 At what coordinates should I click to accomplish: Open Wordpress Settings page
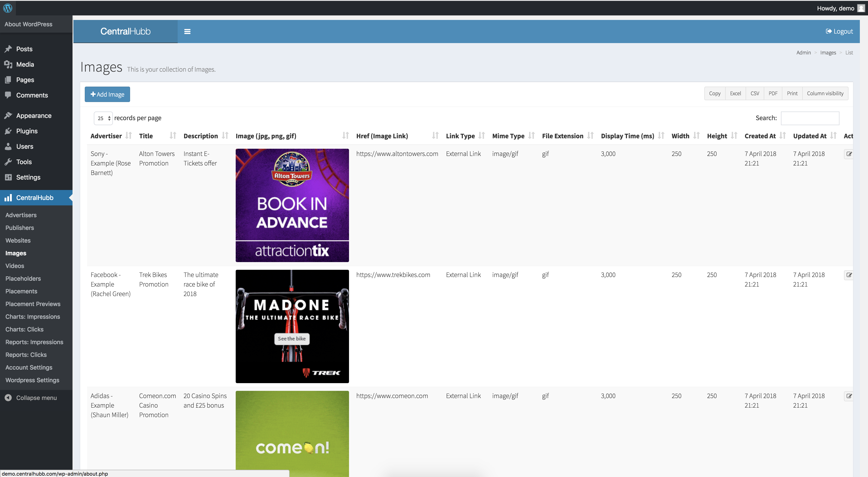point(32,380)
